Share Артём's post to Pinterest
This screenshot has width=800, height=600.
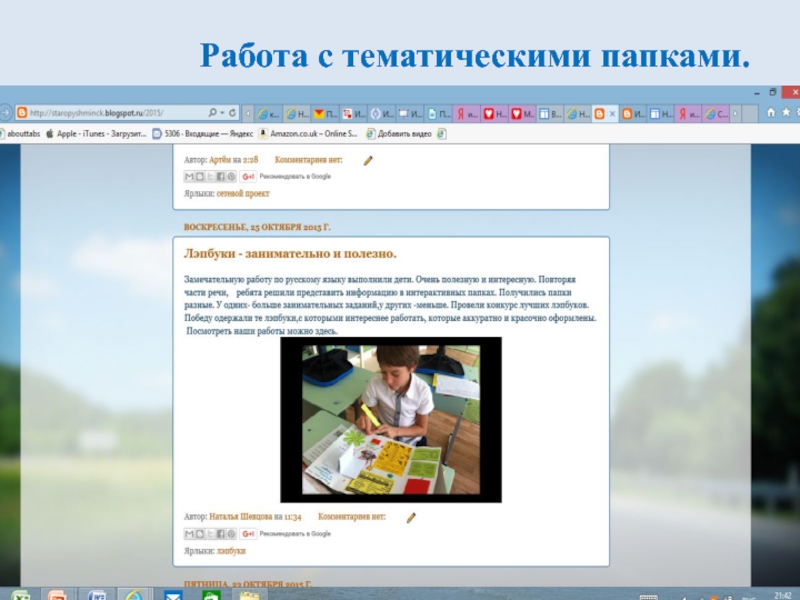231,177
